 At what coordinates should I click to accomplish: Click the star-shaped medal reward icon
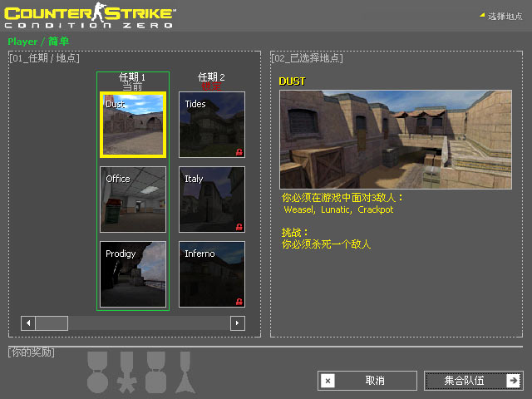[x=127, y=372]
